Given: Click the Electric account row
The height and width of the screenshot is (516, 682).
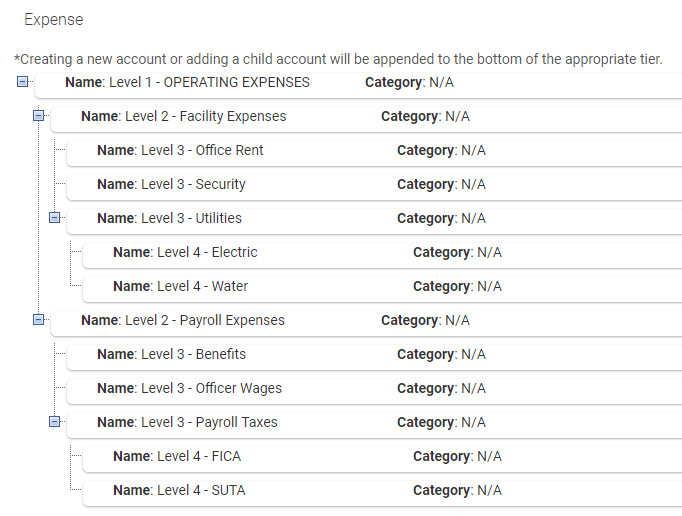Looking at the screenshot, I should pos(185,252).
